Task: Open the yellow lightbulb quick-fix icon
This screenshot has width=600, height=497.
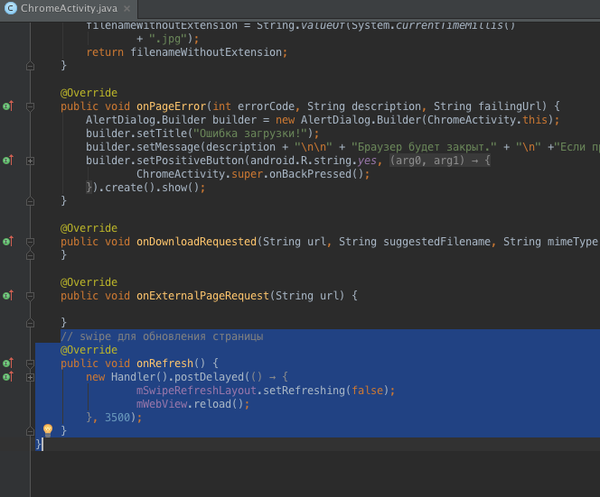Action: pos(47,430)
